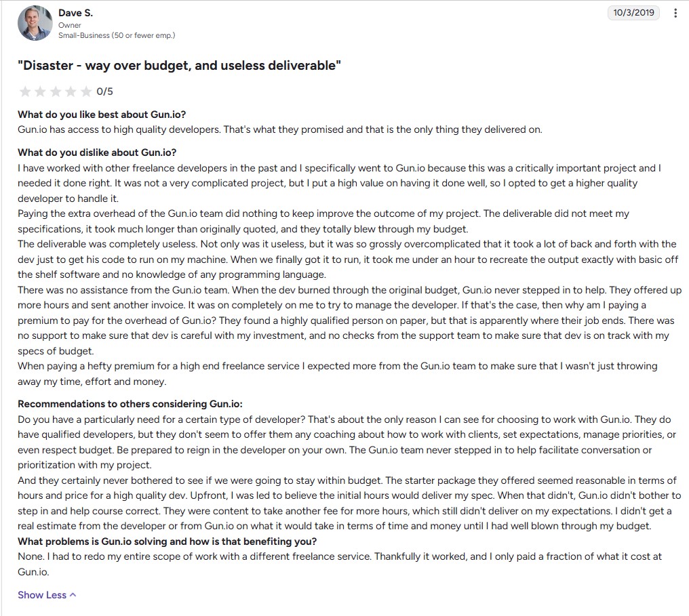Click the "Disaster - way over budget" review title
The height and width of the screenshot is (616, 689).
[179, 65]
